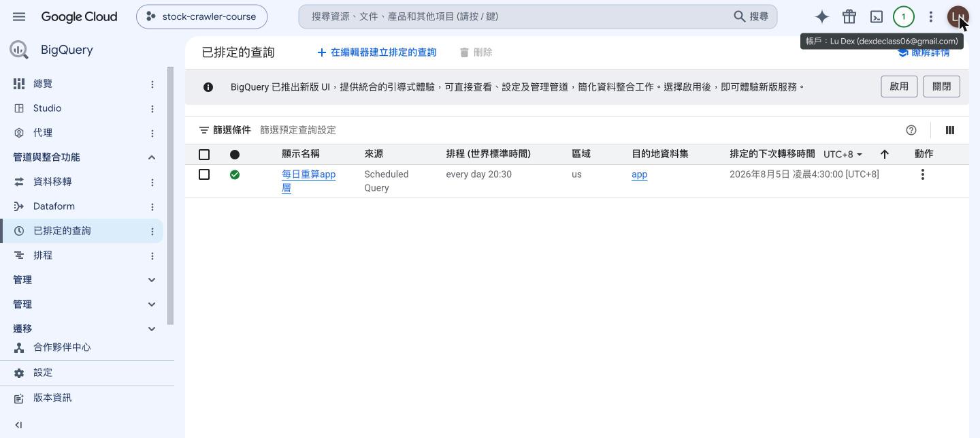Collapse the 管道與整合功能 section
Viewport: 980px width, 438px height.
click(x=152, y=157)
